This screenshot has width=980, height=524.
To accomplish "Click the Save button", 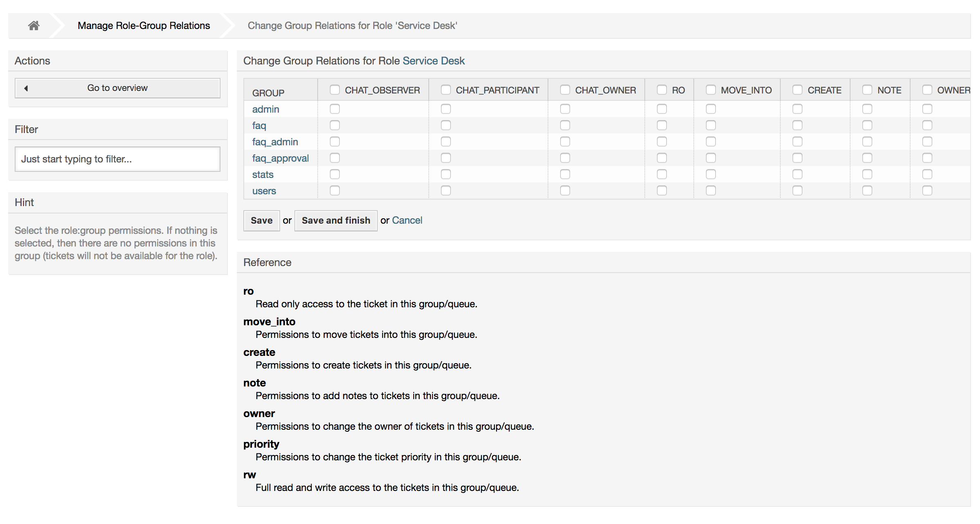I will (x=261, y=220).
